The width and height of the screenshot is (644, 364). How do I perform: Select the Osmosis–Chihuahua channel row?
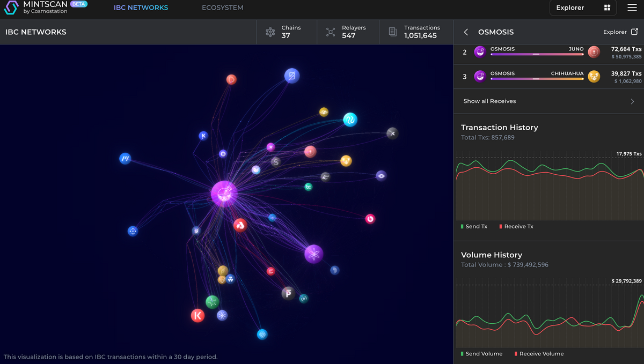[548, 77]
